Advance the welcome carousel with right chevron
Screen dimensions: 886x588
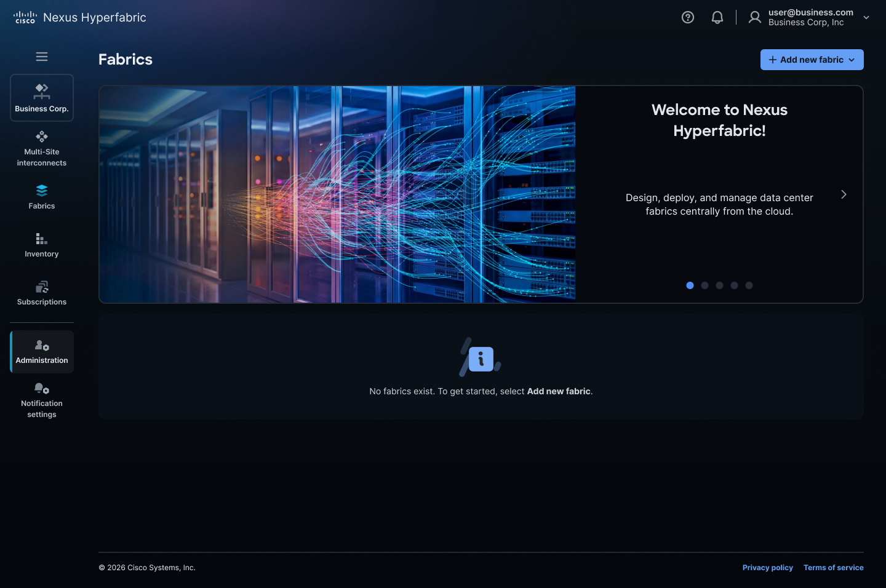844,194
